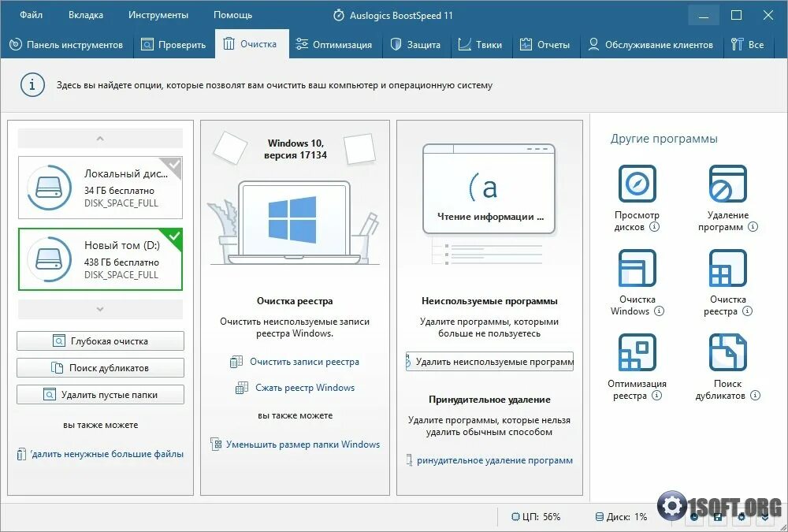Click the Чтение информации window illustration
Viewport: 788px width, 532px height.
[x=489, y=189]
